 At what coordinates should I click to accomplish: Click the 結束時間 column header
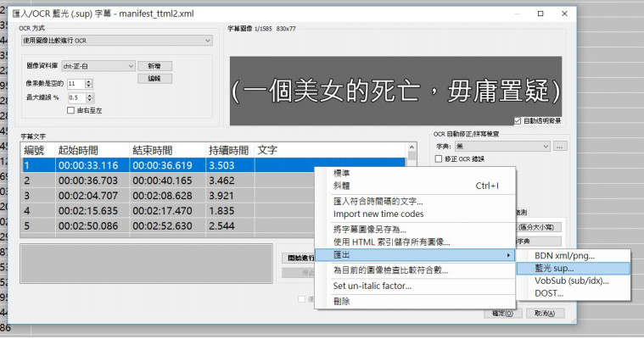pos(167,150)
